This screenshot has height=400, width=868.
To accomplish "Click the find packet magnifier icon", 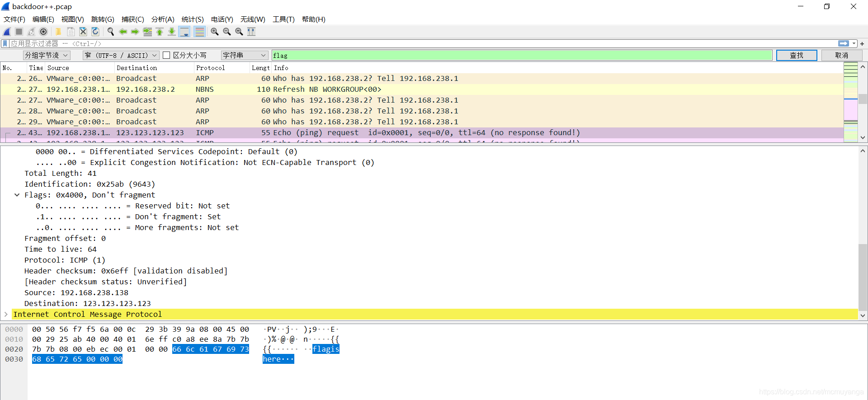I will [x=110, y=32].
